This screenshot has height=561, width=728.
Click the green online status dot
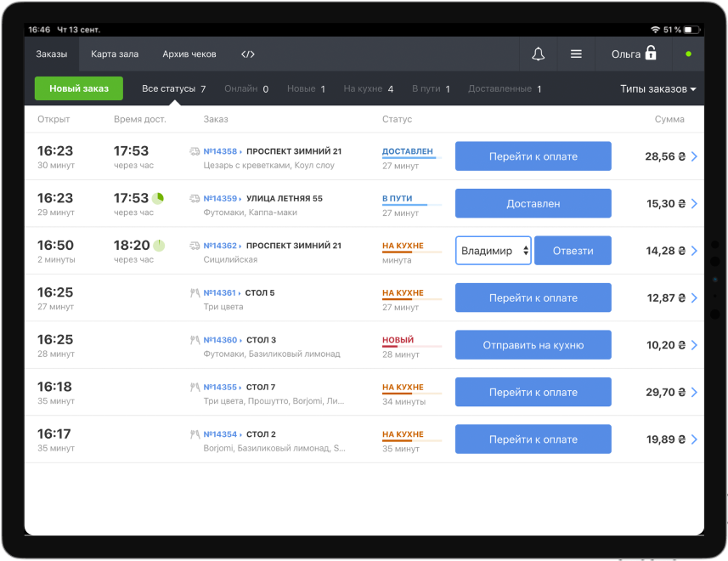click(689, 54)
